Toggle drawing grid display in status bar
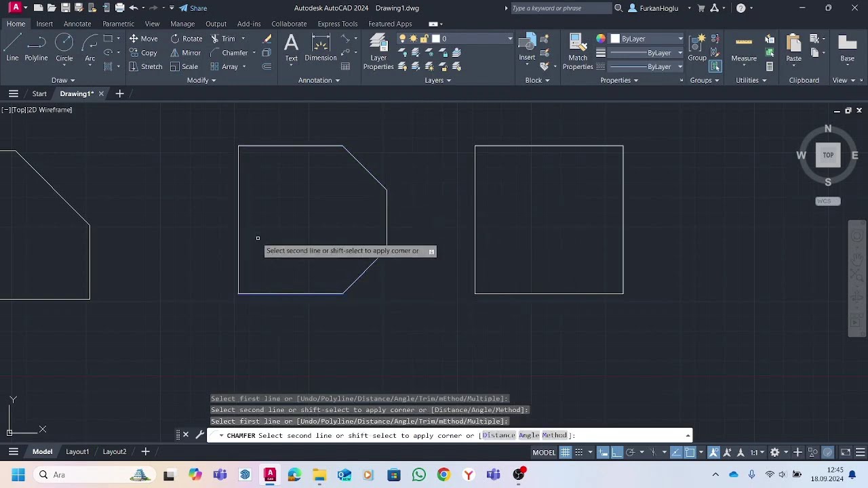 [x=565, y=452]
